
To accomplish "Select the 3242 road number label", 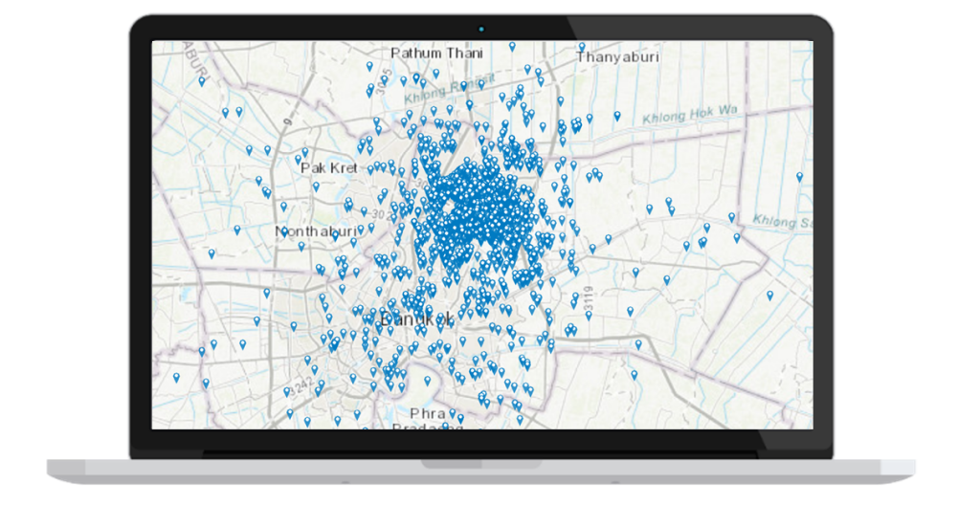I will (303, 385).
